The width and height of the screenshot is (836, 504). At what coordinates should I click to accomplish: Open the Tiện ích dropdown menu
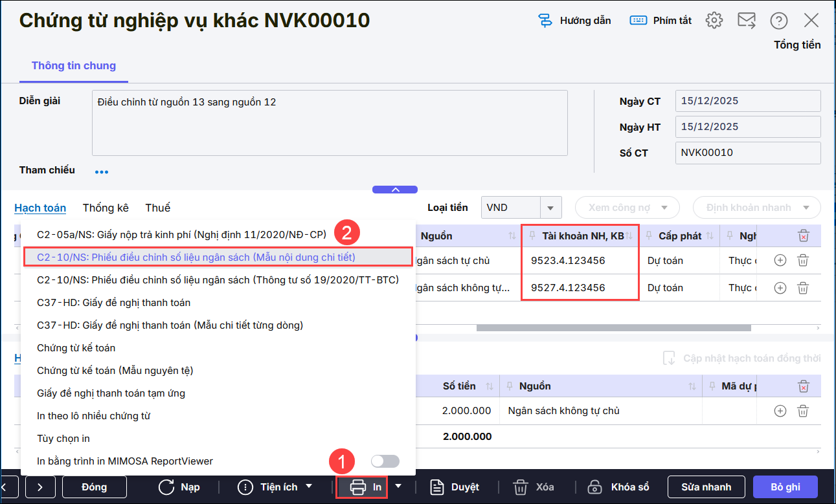click(x=309, y=487)
